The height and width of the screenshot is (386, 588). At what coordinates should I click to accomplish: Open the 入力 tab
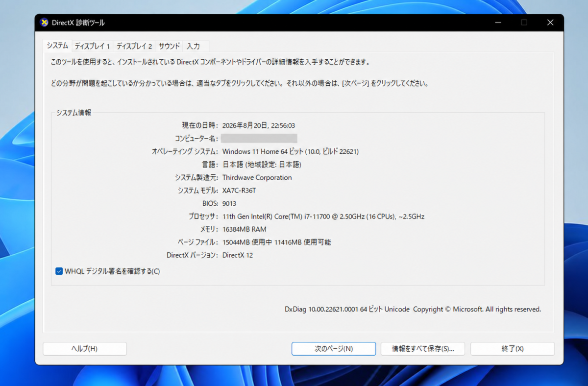click(193, 46)
